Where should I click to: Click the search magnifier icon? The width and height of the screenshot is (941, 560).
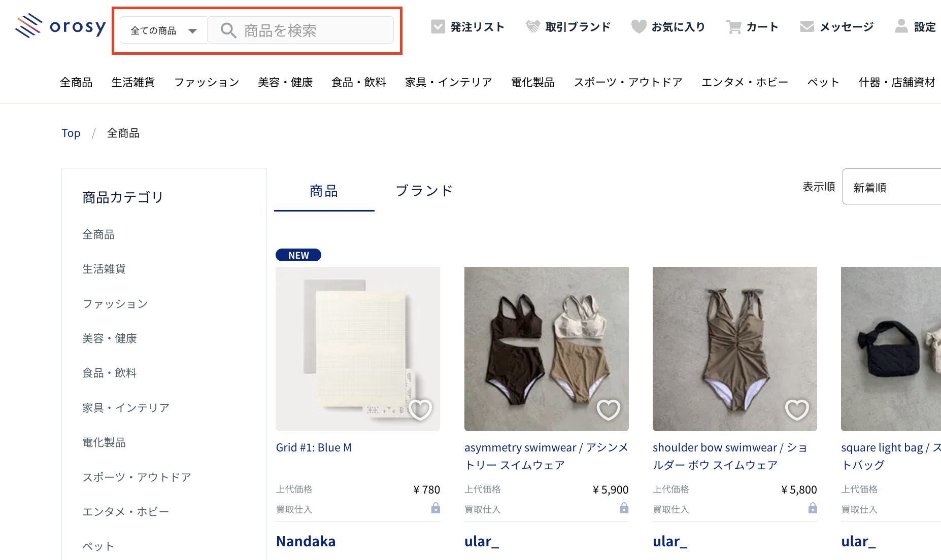228,30
